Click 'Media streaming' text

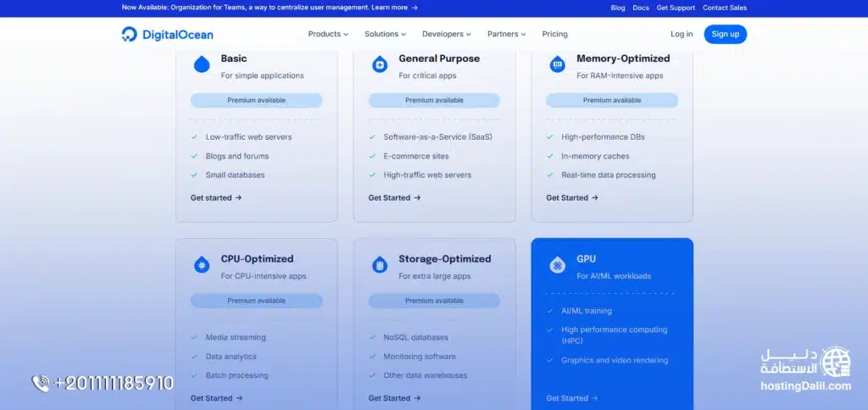click(236, 337)
